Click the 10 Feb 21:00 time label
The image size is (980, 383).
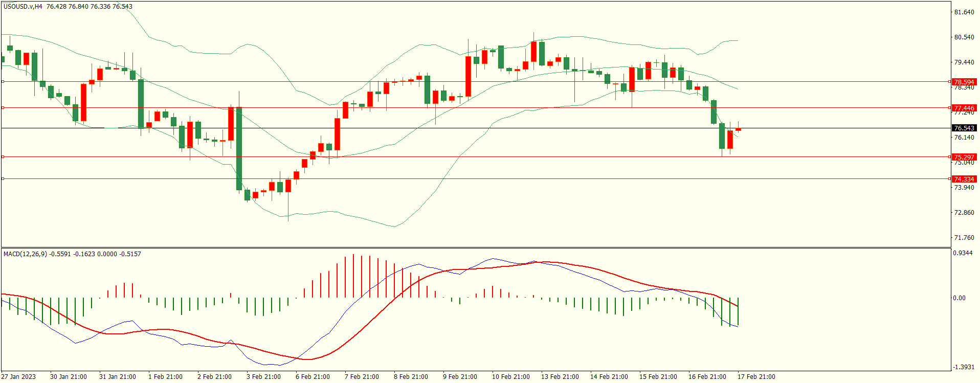[510, 377]
